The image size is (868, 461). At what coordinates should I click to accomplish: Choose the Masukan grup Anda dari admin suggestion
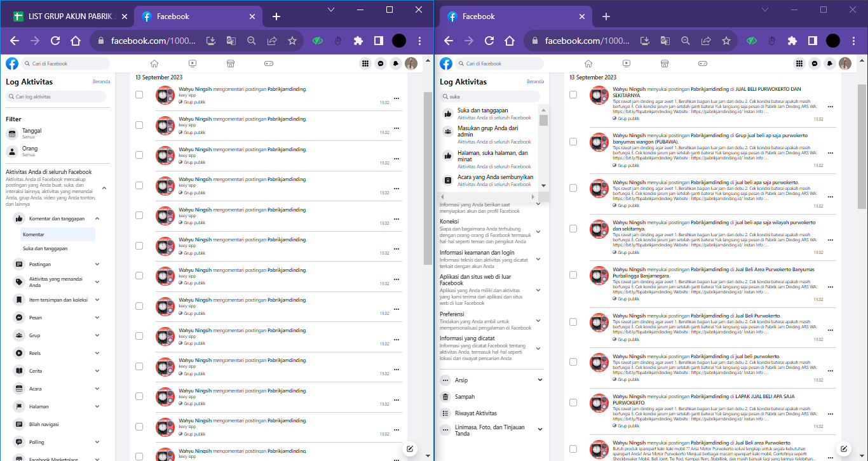coord(489,135)
